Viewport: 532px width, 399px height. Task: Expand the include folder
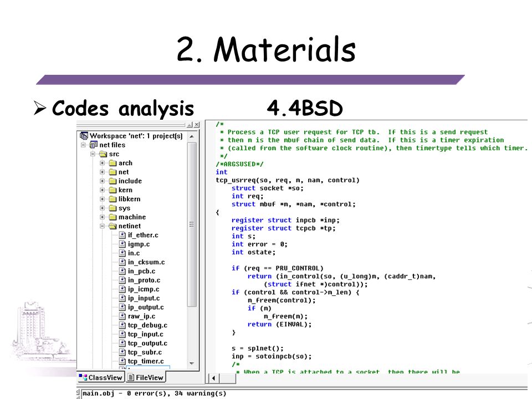point(103,181)
